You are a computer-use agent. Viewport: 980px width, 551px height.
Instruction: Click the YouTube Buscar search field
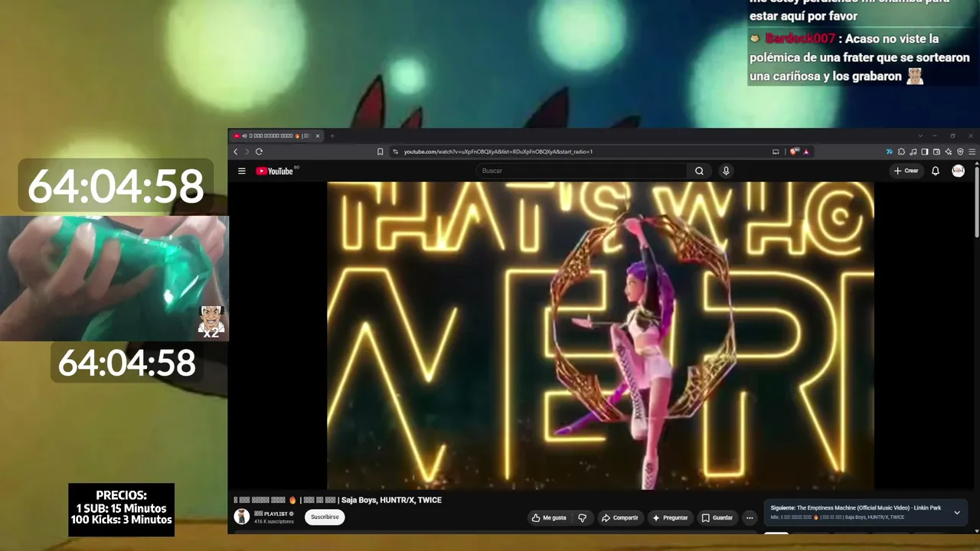click(582, 171)
